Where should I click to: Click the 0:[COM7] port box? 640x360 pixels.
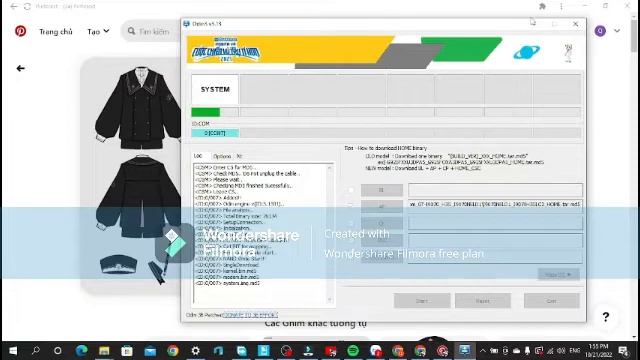coord(215,133)
